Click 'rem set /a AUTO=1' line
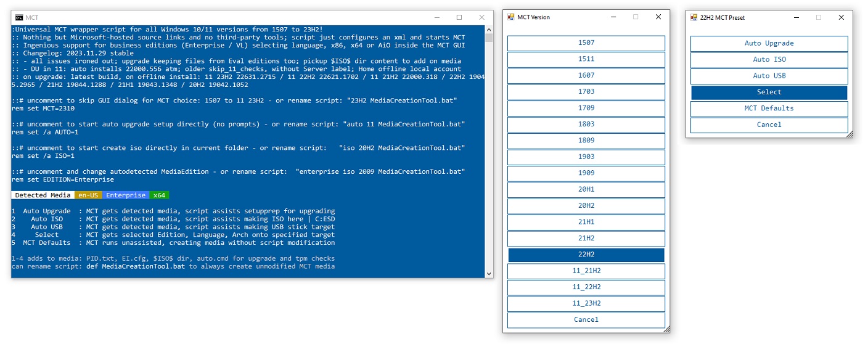 click(x=46, y=132)
